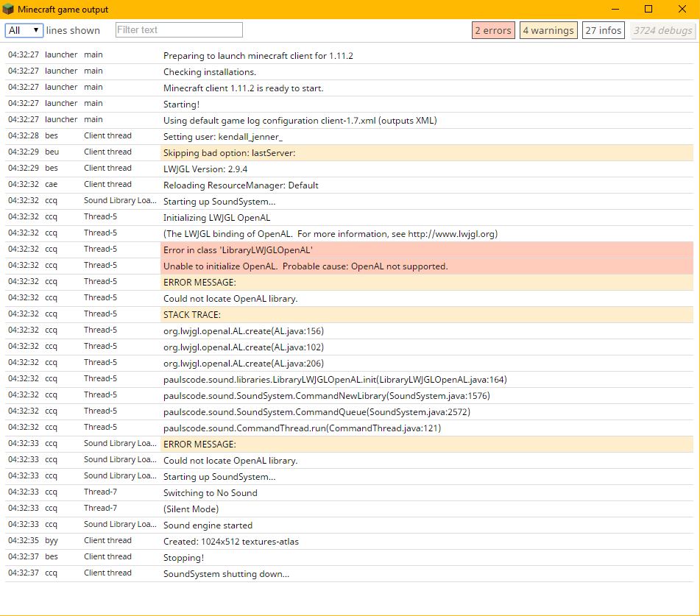This screenshot has width=700, height=616.
Task: Select the 'Unable to initialize OpenAL' error row
Action: click(x=305, y=266)
